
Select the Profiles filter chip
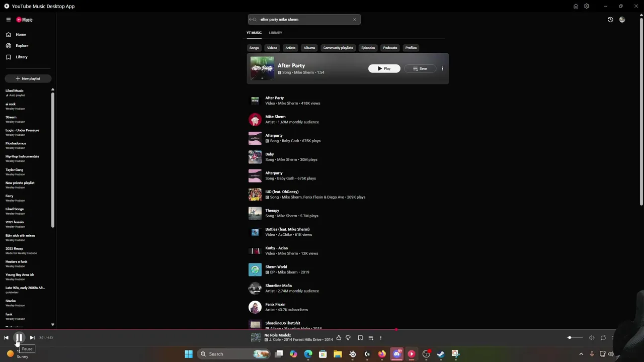coord(411,48)
